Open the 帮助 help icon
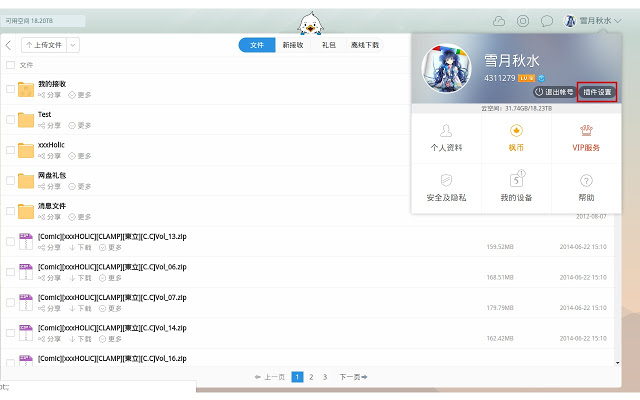Viewport: 640px width, 400px height. 586,180
